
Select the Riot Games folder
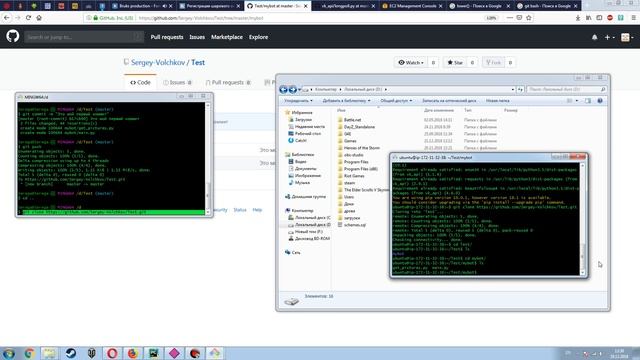point(354,176)
